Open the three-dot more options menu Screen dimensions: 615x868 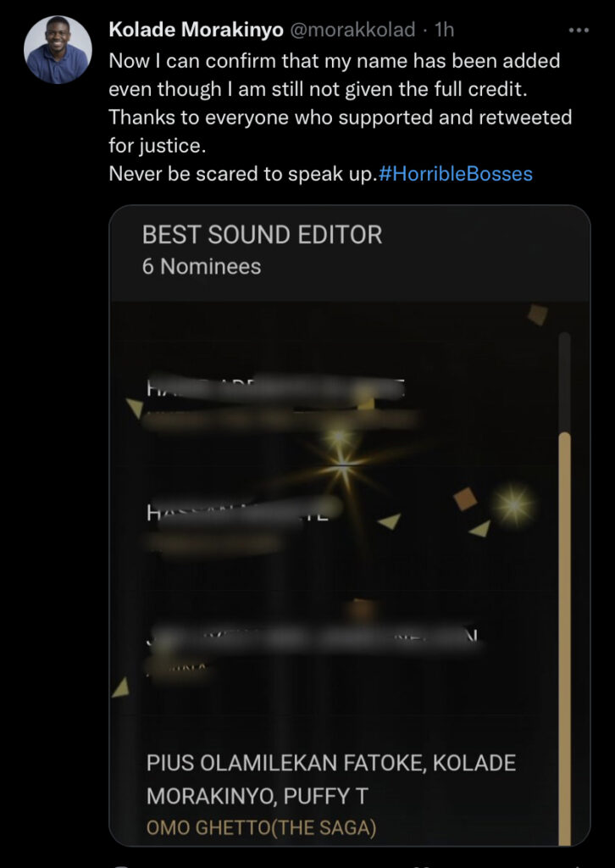[x=579, y=31]
